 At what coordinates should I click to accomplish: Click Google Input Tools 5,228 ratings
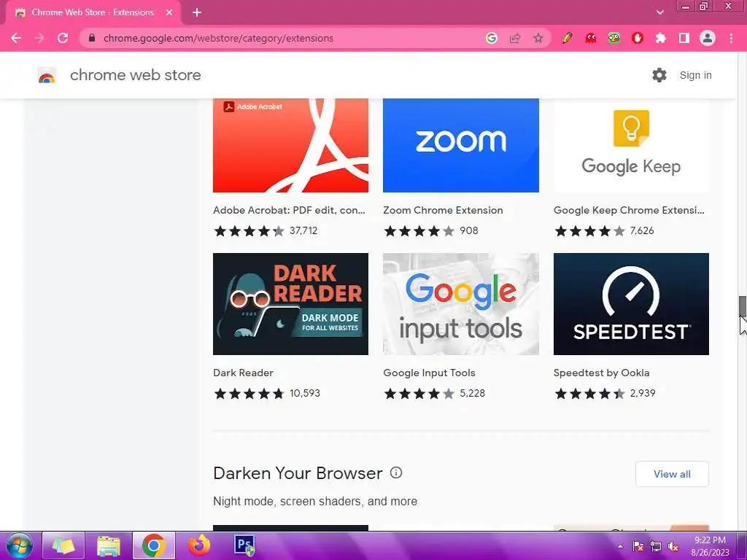click(x=472, y=393)
